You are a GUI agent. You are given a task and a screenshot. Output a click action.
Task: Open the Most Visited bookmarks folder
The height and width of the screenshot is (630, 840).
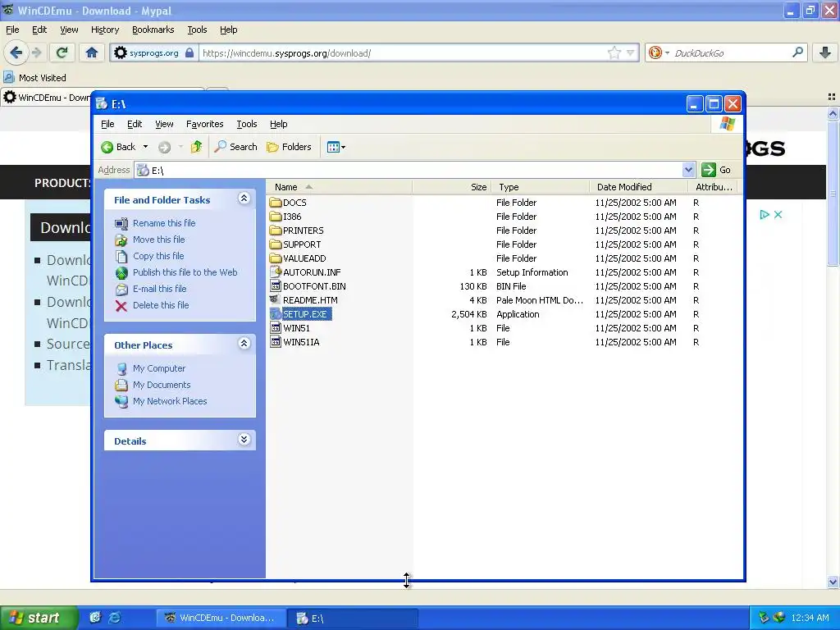tap(35, 78)
